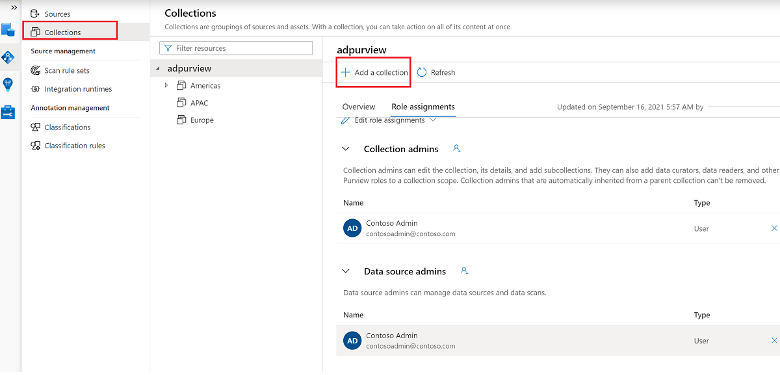
Task: Click the Classification rules icon
Action: 35,146
